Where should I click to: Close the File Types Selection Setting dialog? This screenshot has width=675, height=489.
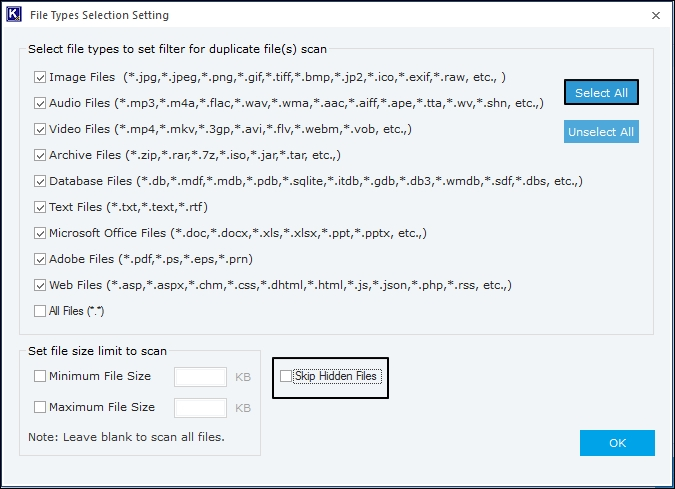pos(656,15)
